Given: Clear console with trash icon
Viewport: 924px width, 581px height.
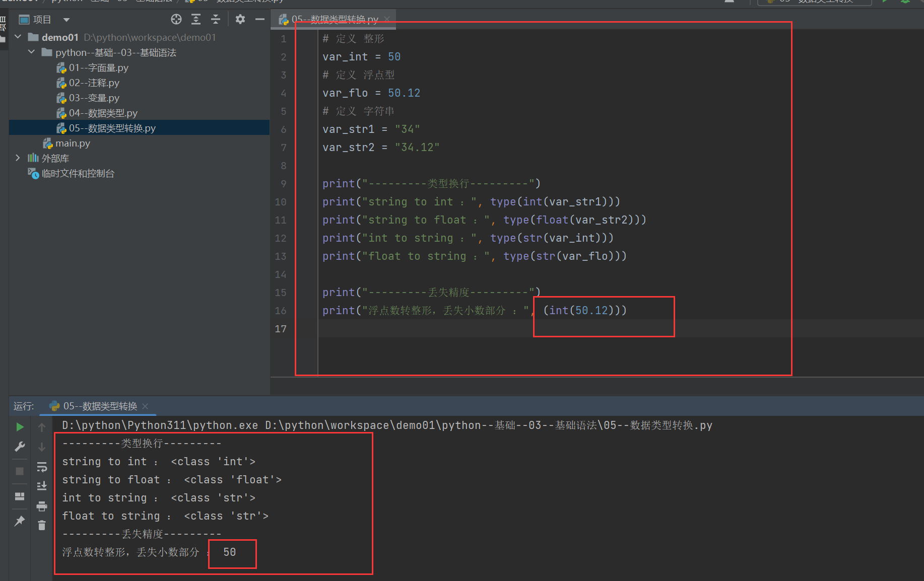Looking at the screenshot, I should coord(42,526).
